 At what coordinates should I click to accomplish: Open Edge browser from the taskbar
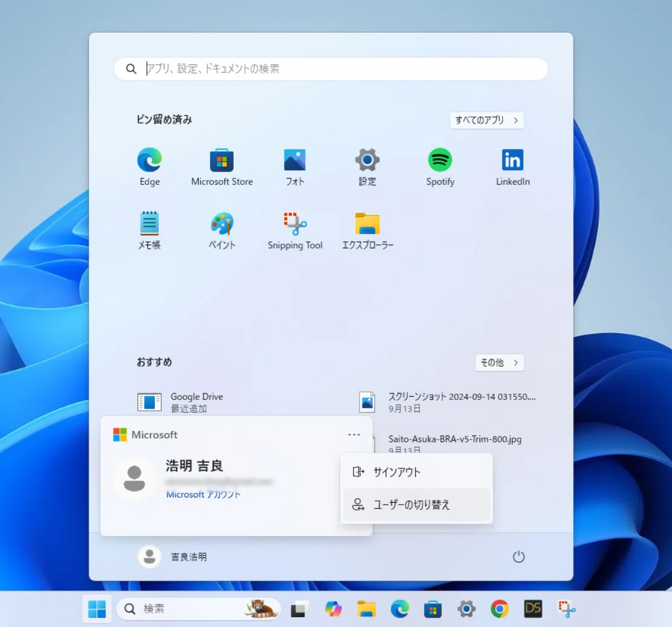[400, 609]
